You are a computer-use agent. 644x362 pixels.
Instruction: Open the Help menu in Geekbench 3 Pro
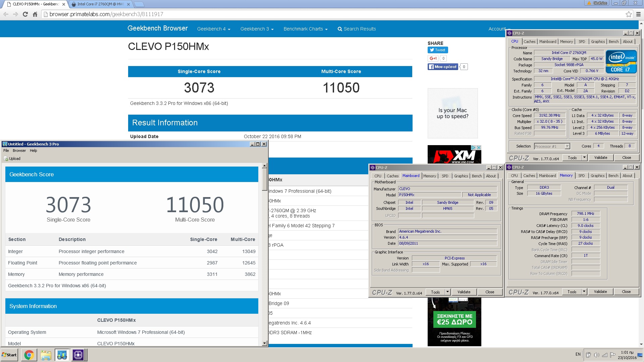pyautogui.click(x=33, y=150)
